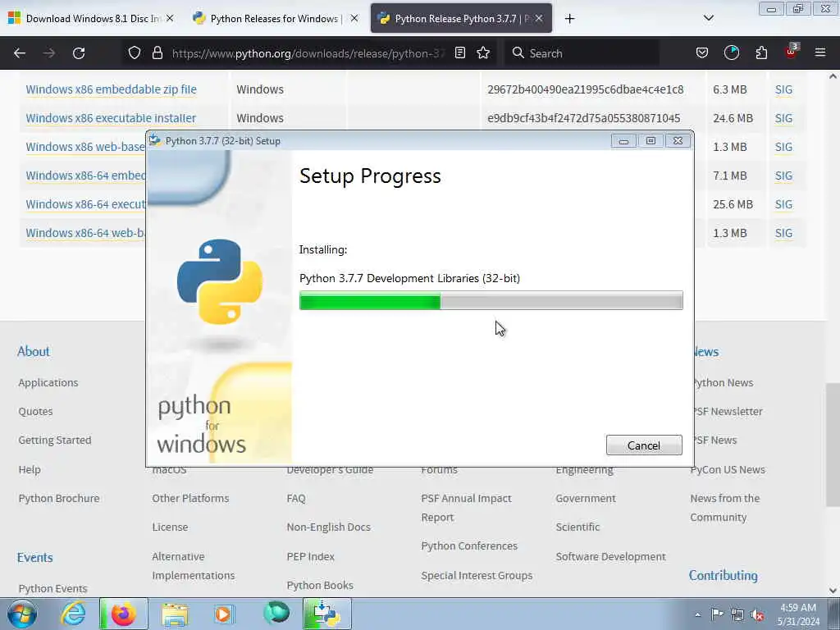Open the Non-English Docs footer link
The image size is (840, 630).
click(328, 527)
